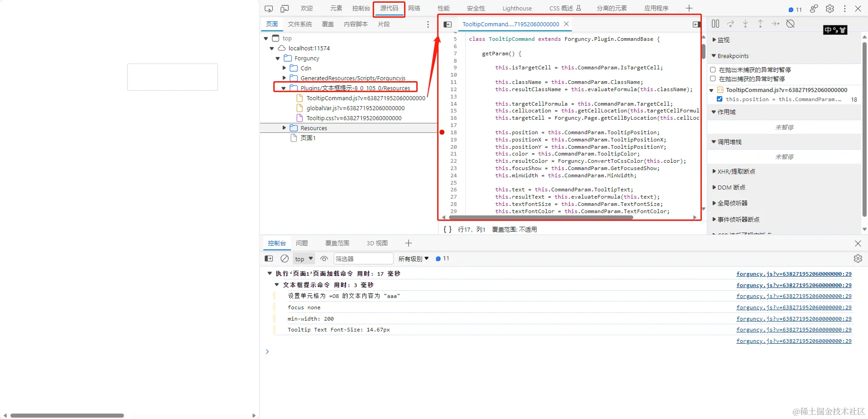Open Tooltip.css file in tree
The height and width of the screenshot is (419, 868).
354,118
